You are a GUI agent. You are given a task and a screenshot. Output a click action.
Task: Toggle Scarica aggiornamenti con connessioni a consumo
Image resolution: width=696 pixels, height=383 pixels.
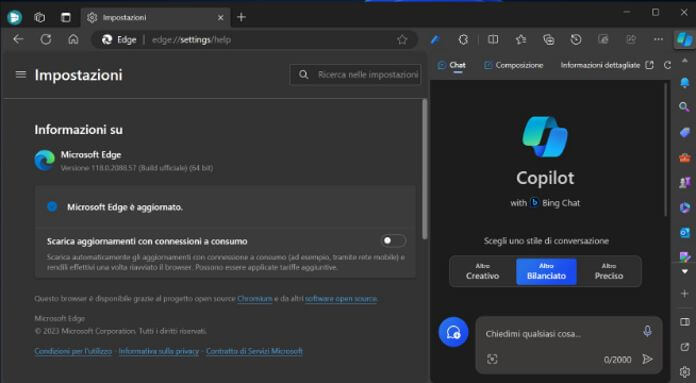click(x=393, y=241)
